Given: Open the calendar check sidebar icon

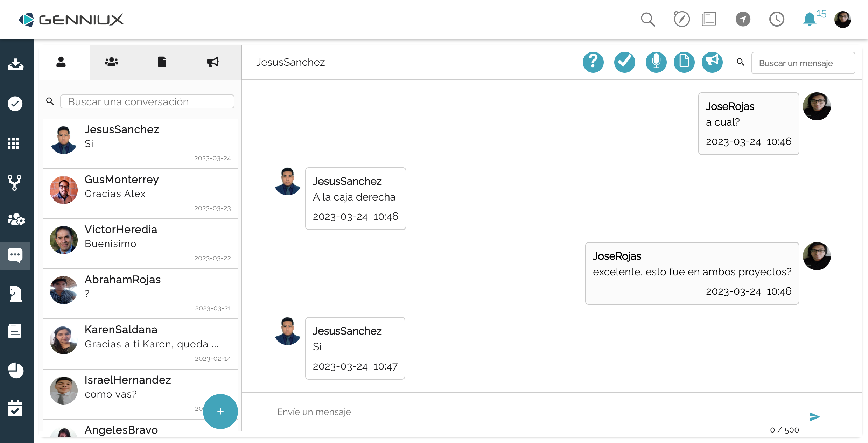Looking at the screenshot, I should (x=15, y=408).
